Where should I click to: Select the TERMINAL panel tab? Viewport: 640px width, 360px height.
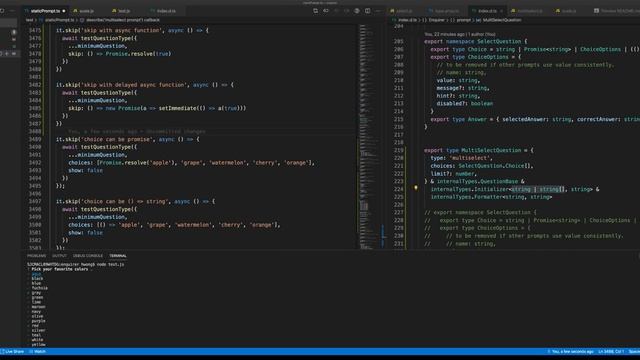(x=118, y=256)
